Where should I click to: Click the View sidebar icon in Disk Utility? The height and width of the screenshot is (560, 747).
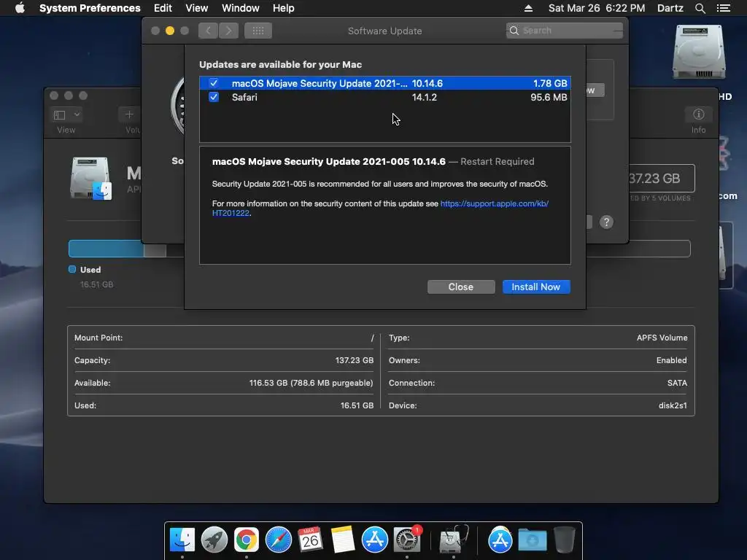tap(60, 114)
